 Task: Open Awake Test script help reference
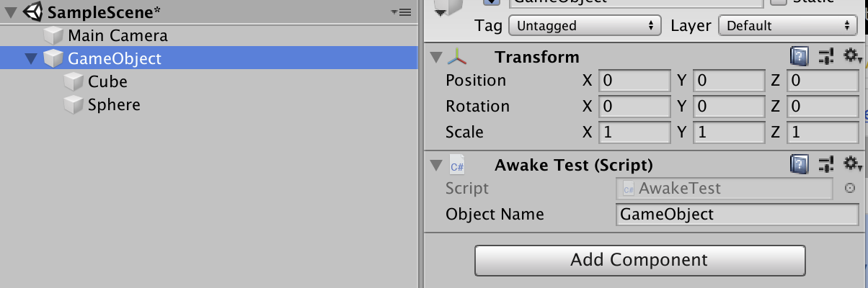click(799, 165)
